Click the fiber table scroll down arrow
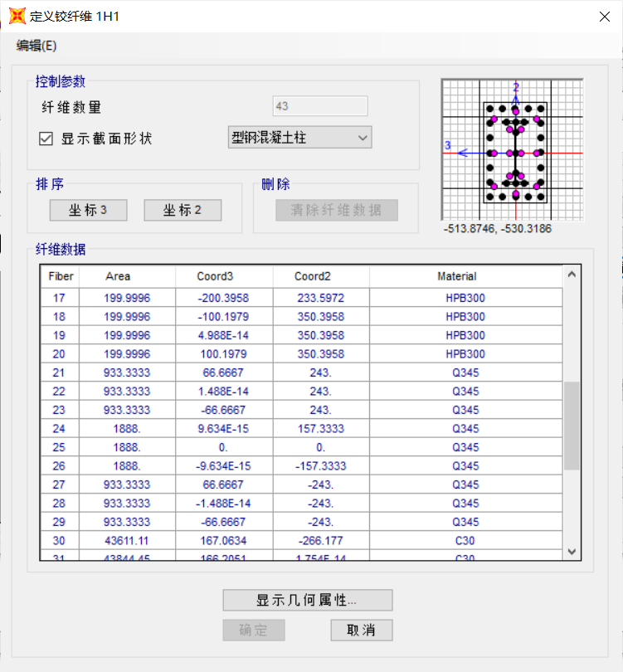623x672 pixels. [572, 552]
